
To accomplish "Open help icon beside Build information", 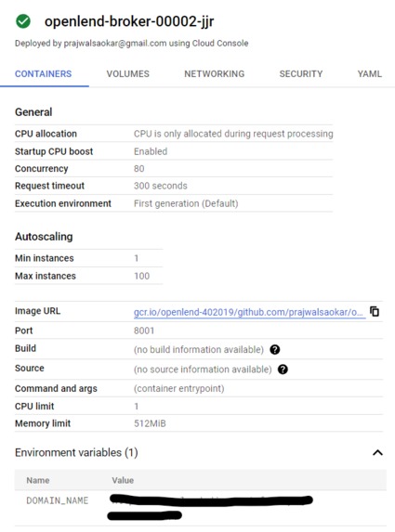I will pyautogui.click(x=275, y=349).
